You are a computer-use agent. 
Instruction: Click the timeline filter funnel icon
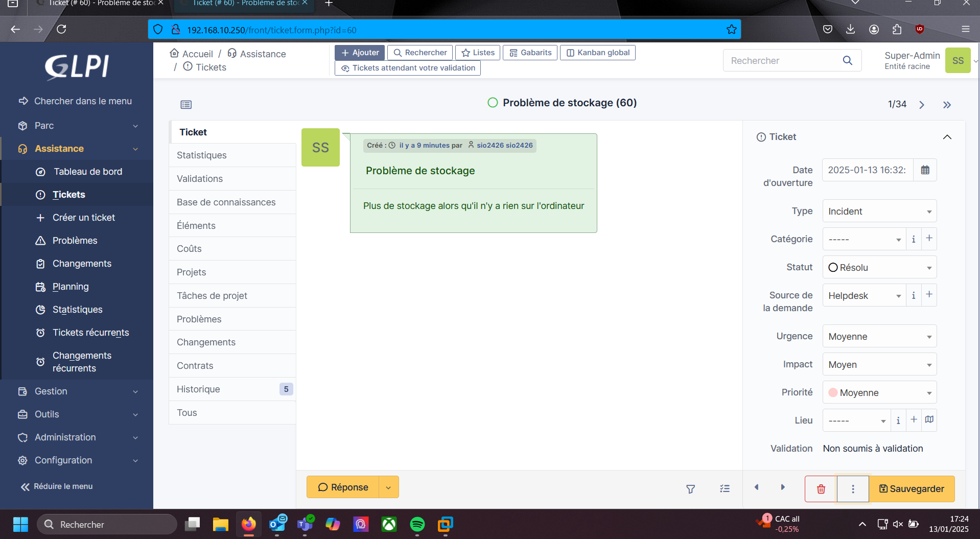click(x=690, y=489)
